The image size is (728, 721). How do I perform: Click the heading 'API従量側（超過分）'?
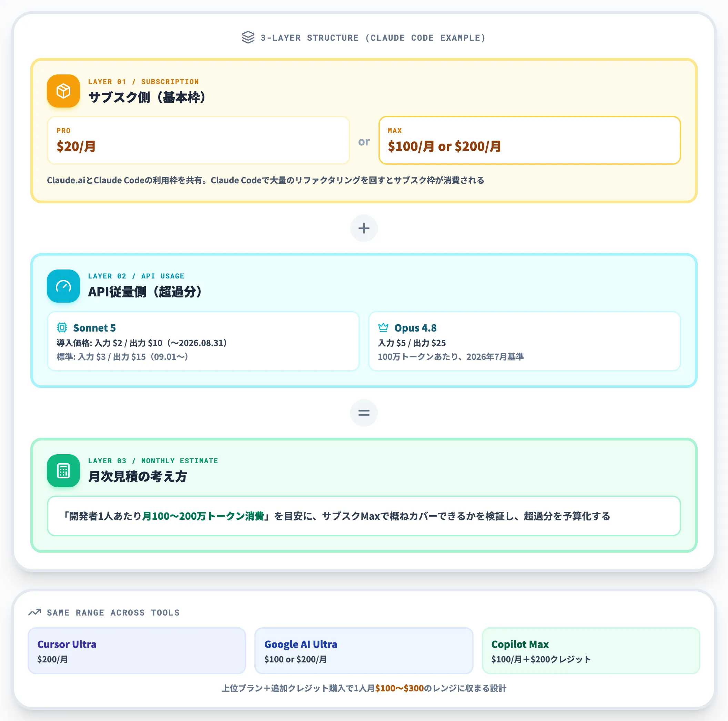click(145, 292)
